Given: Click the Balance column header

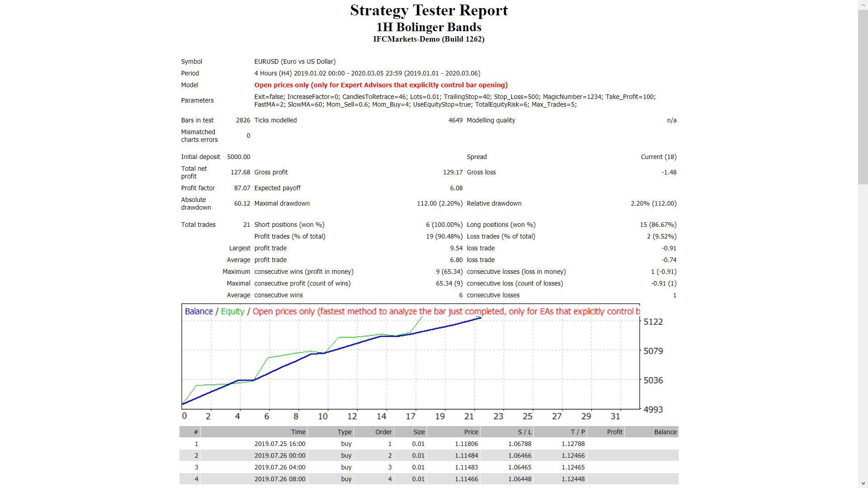Looking at the screenshot, I should 665,432.
